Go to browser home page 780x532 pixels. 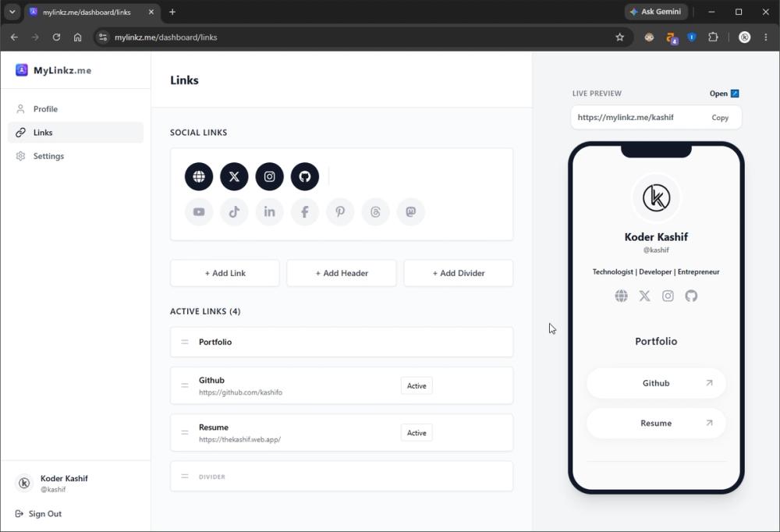77,37
